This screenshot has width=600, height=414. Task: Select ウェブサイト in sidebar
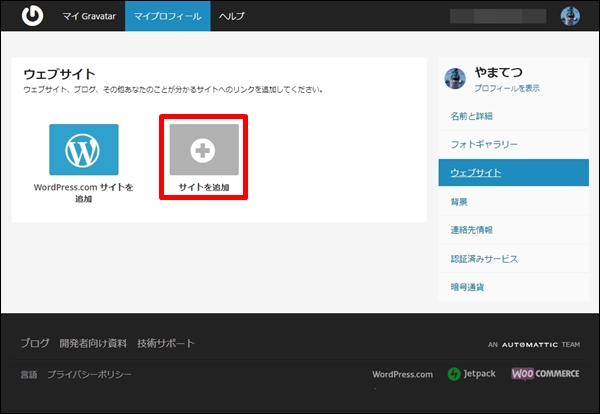pos(514,173)
